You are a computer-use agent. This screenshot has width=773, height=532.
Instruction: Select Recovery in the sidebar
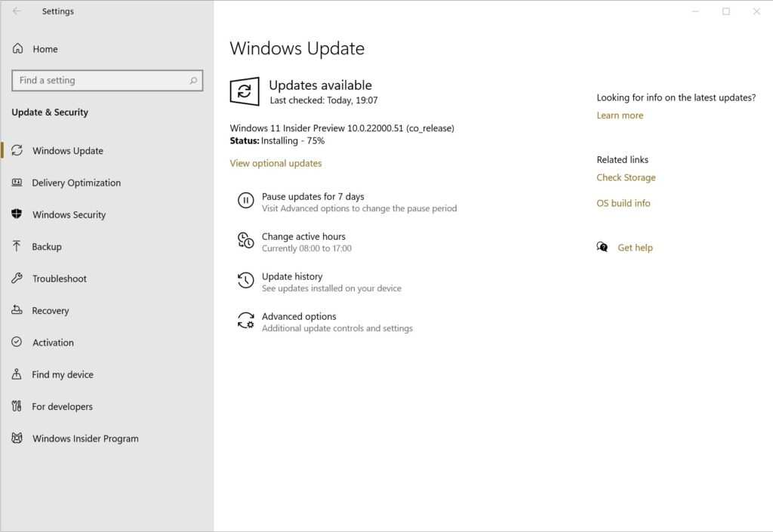tap(51, 311)
